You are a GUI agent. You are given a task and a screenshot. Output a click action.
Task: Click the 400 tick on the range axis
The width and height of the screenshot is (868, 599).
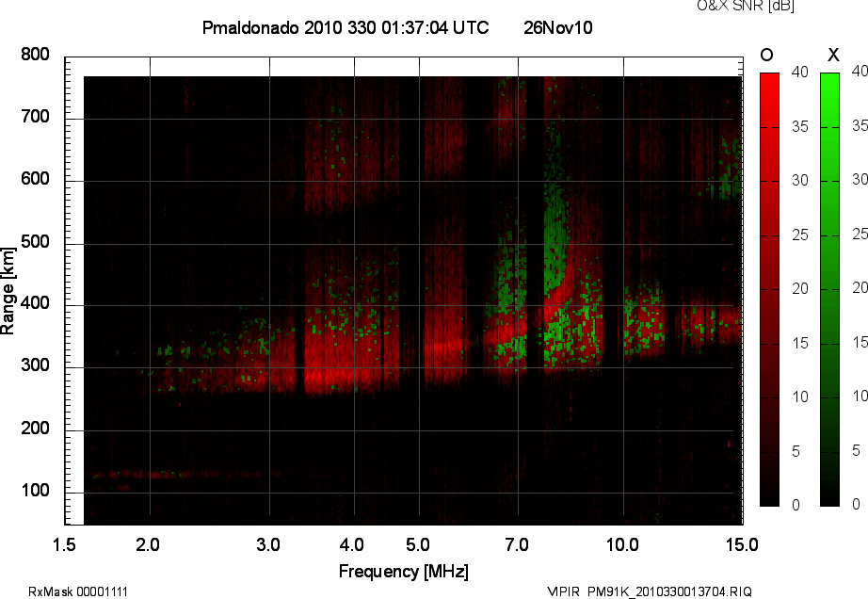coord(36,303)
